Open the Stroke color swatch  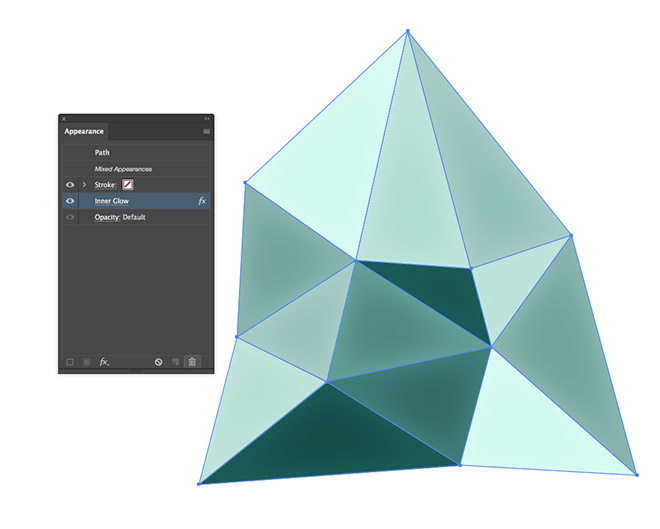coord(128,185)
